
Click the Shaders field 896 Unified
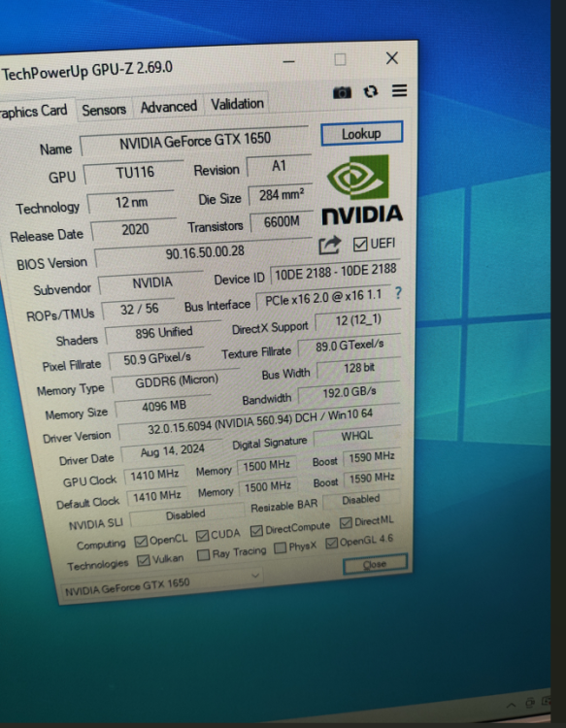pos(163,332)
